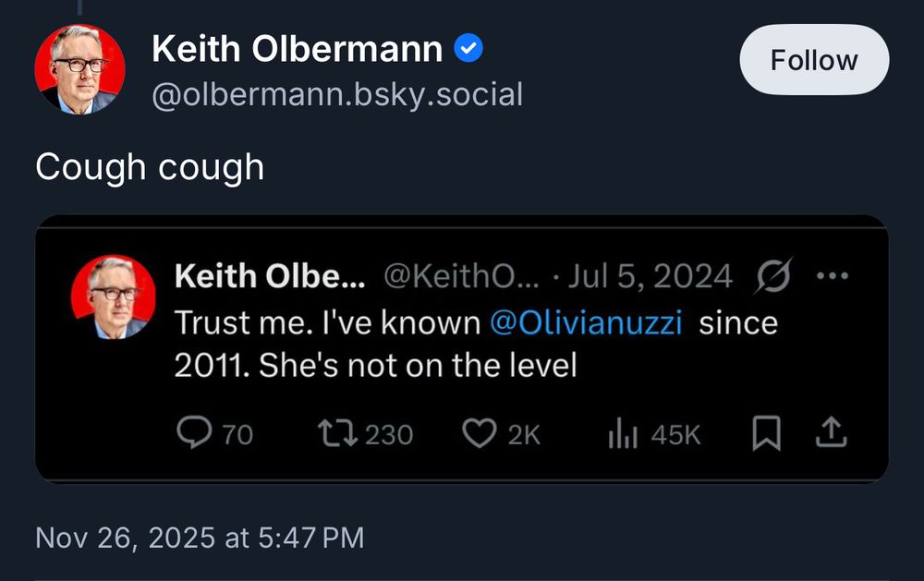Viewport: 924px width, 581px height.
Task: Click the blue verified badge
Action: click(x=469, y=49)
